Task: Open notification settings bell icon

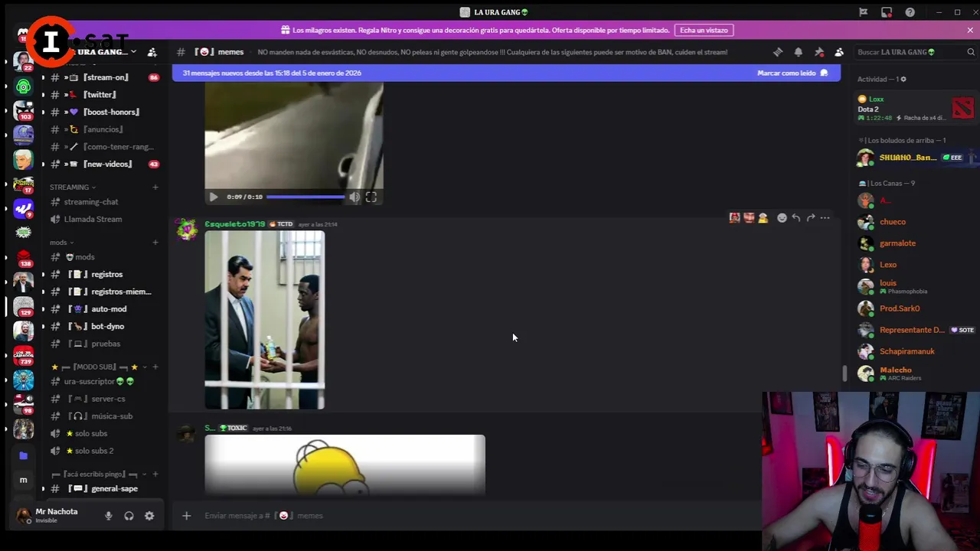Action: tap(799, 52)
